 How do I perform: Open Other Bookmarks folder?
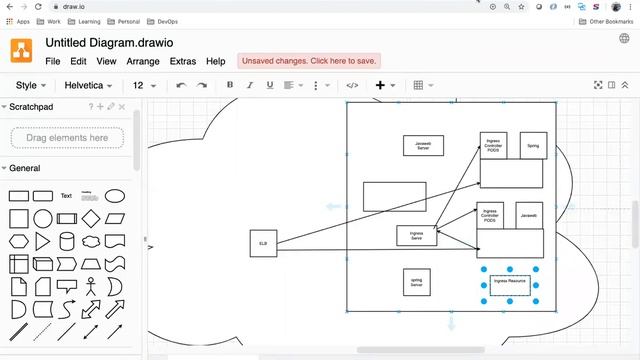tap(606, 22)
